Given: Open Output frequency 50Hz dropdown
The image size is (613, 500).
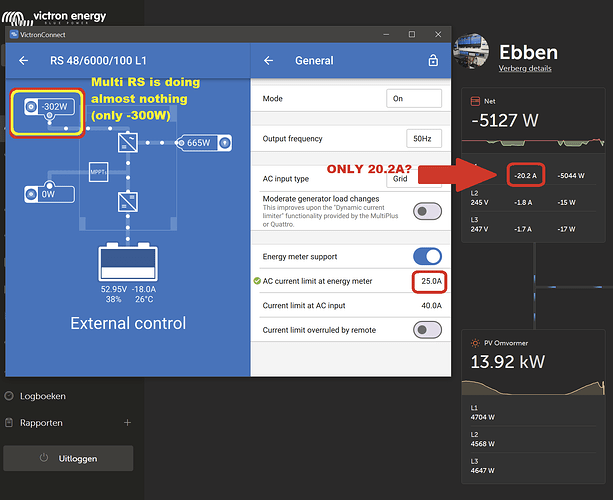Looking at the screenshot, I should point(424,138).
